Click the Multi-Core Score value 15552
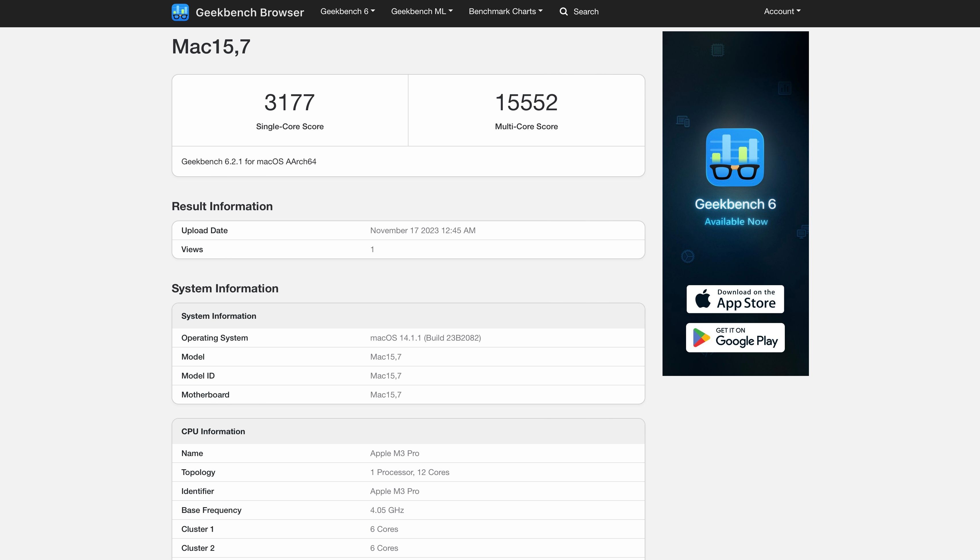The width and height of the screenshot is (980, 560). (x=526, y=102)
